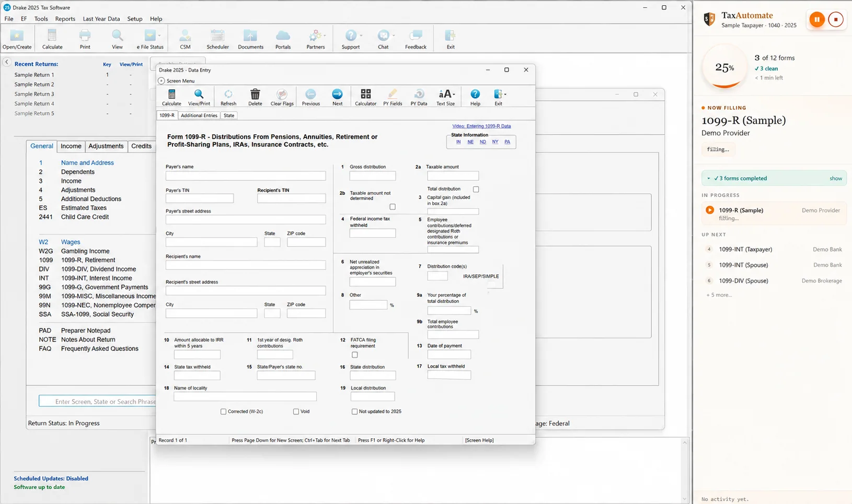Toggle the Total distribution checkbox

(x=476, y=189)
